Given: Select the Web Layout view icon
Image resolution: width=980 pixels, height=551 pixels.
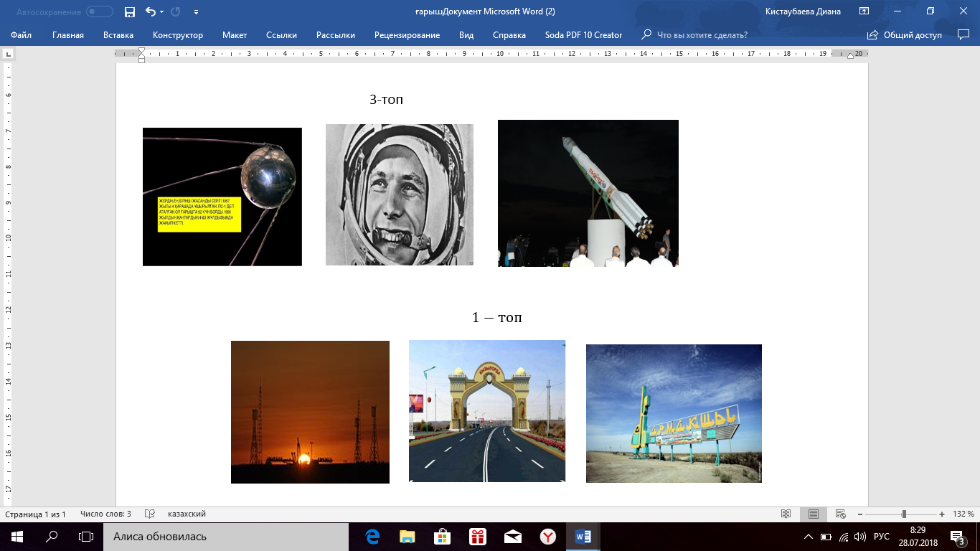Looking at the screenshot, I should [x=840, y=514].
